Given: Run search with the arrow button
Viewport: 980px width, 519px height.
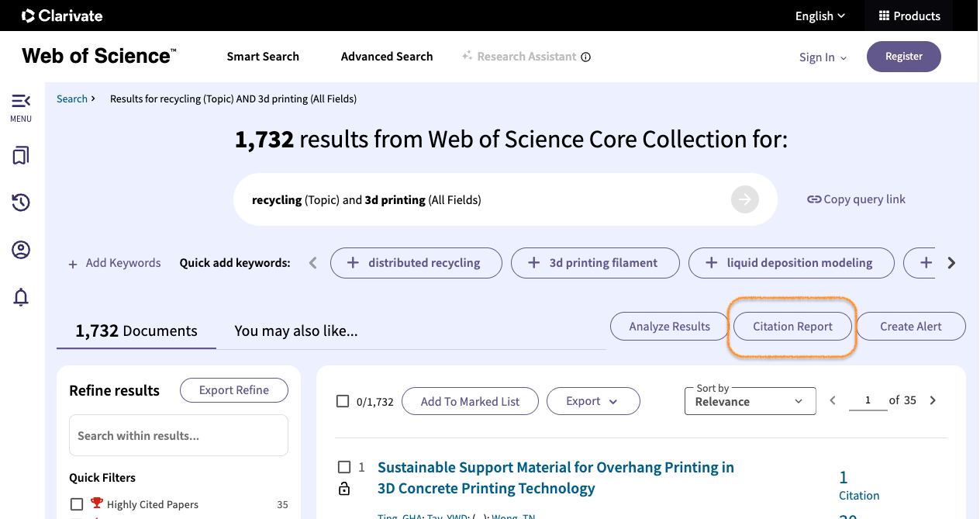Looking at the screenshot, I should click(744, 199).
